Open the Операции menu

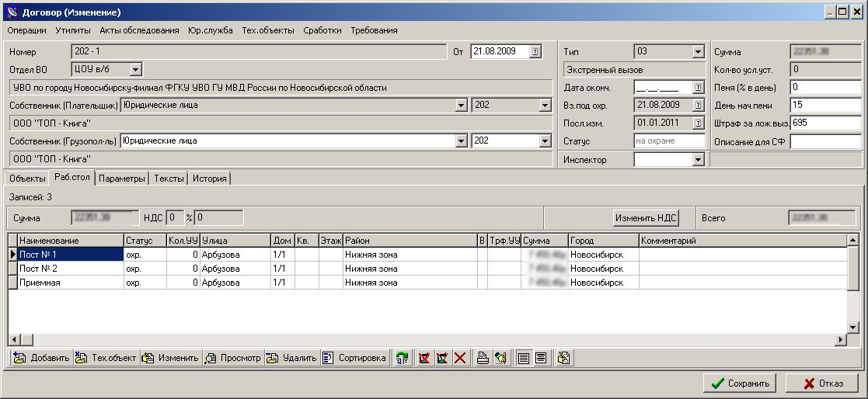tap(27, 30)
